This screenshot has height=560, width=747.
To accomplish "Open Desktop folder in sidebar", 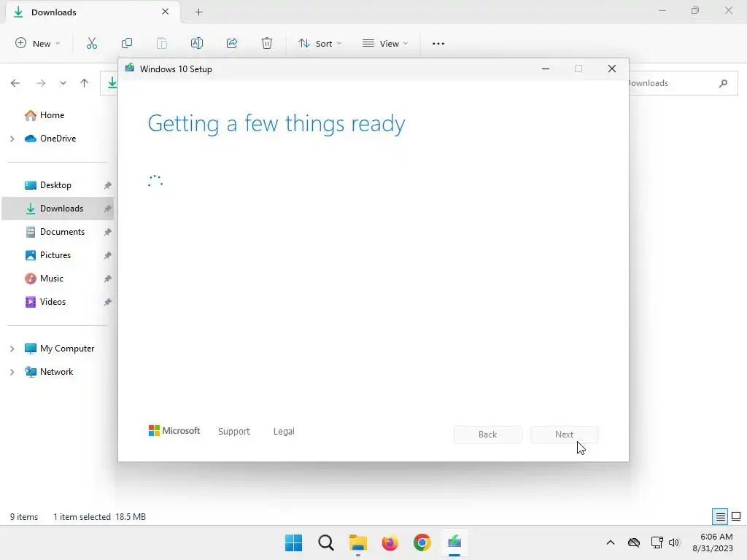I will click(x=55, y=185).
